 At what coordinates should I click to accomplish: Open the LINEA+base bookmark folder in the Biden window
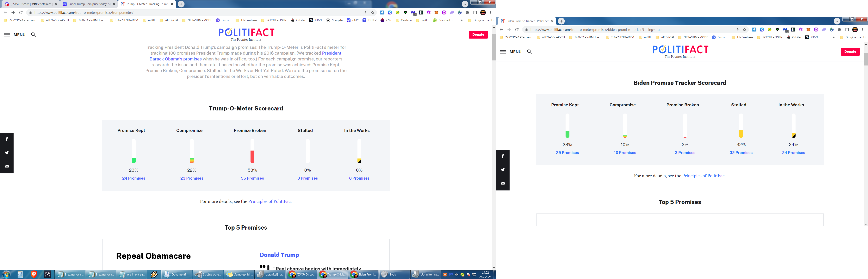[742, 37]
